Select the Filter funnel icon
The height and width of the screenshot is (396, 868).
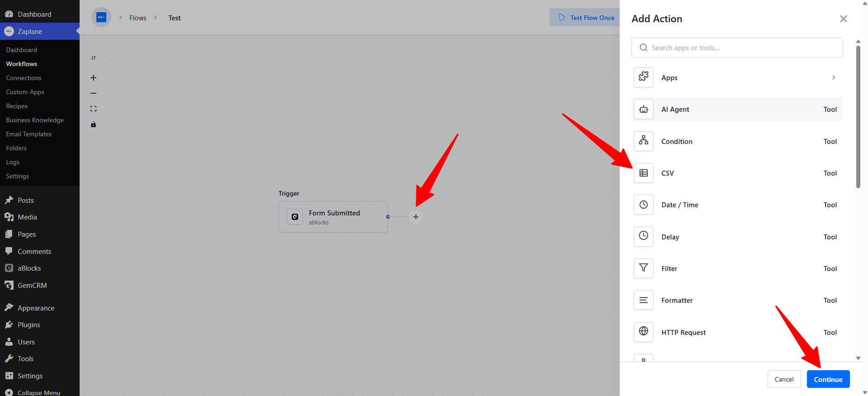coord(643,268)
